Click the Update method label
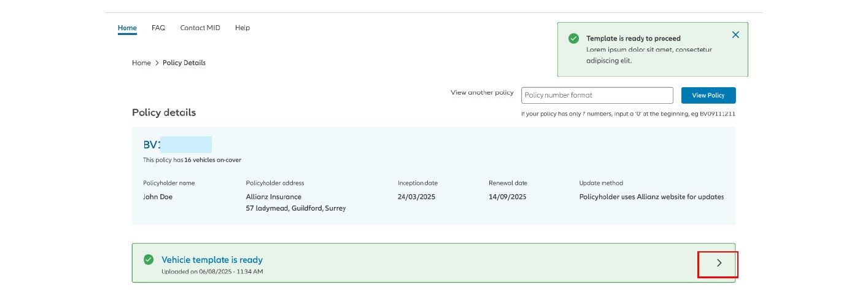868x301 pixels. coord(601,183)
